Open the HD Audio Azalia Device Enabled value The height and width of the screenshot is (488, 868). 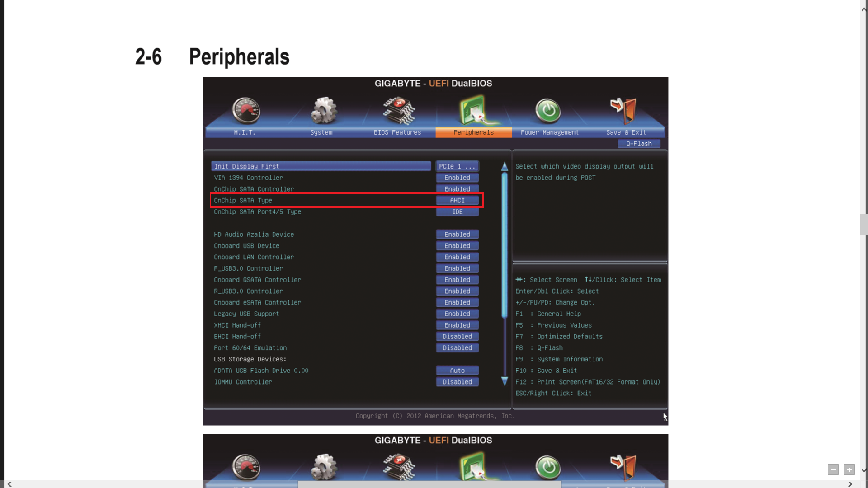[458, 235]
